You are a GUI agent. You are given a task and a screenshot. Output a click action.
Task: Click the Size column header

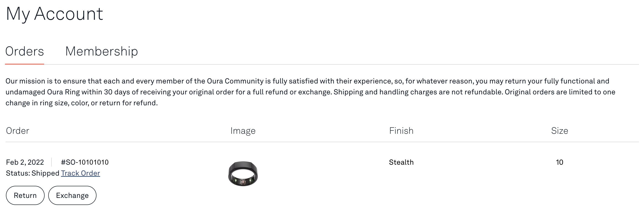tap(560, 131)
